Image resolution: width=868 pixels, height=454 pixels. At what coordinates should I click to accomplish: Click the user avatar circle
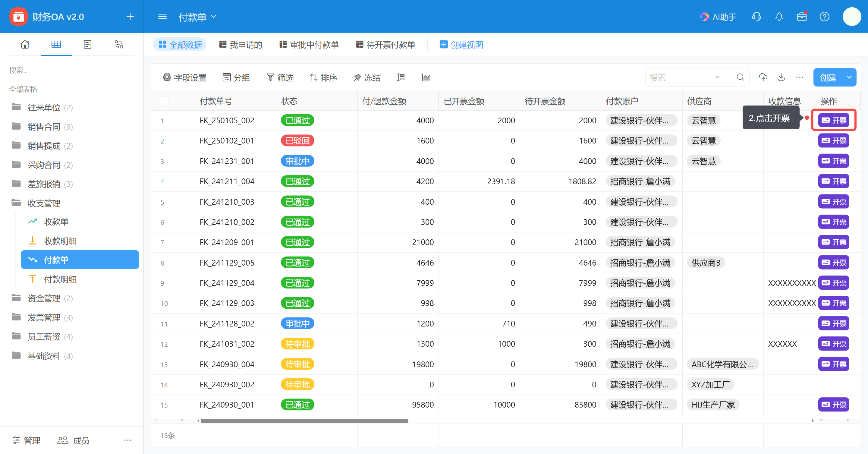[x=852, y=17]
